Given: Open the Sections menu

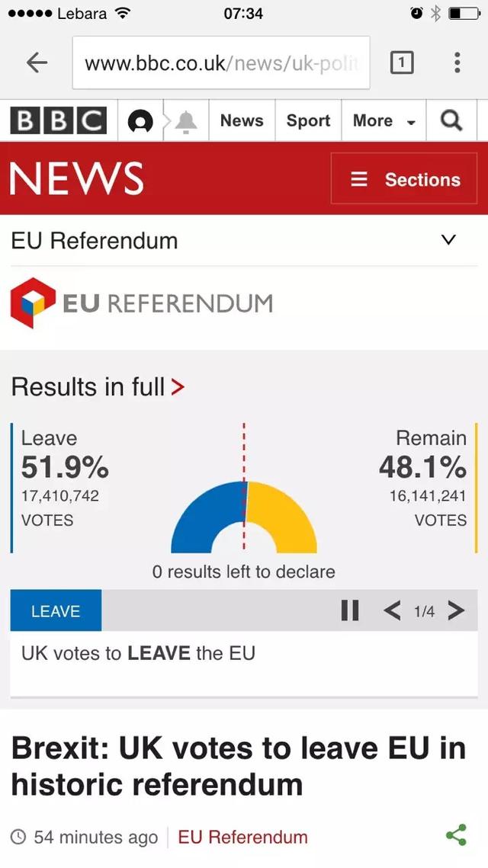Looking at the screenshot, I should click(x=403, y=179).
